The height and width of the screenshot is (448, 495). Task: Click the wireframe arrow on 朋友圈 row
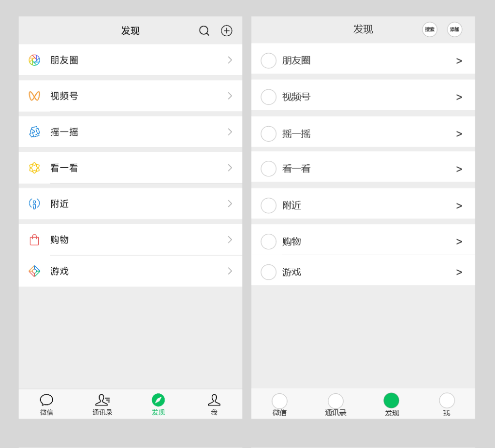point(459,61)
